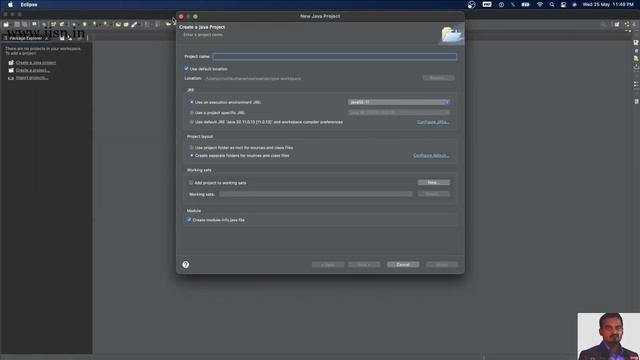Image resolution: width=640 pixels, height=360 pixels.
Task: Click the Open Perspective icon top right
Action: 617,24
